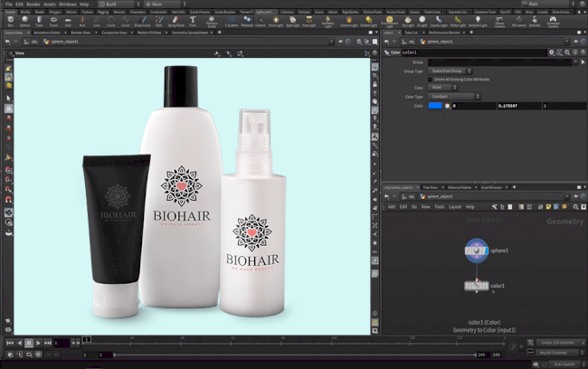588x369 pixels.
Task: Open the Class dropdown set to Point
Action: (442, 88)
